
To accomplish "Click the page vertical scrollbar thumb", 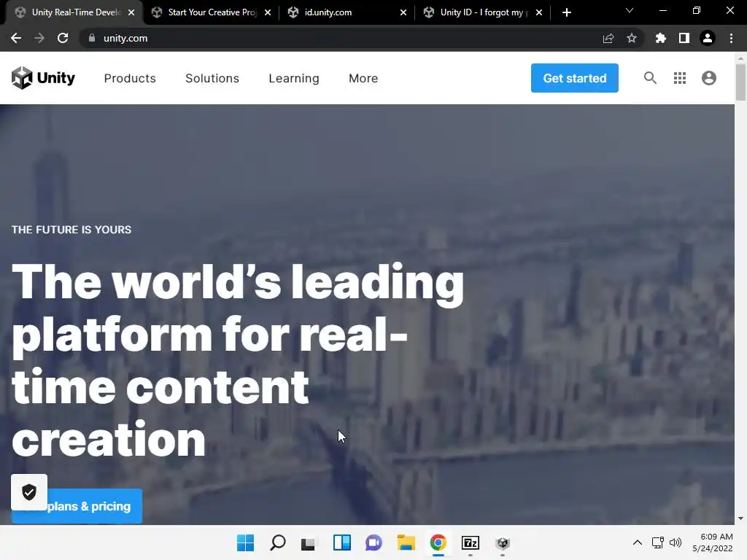I will click(740, 82).
